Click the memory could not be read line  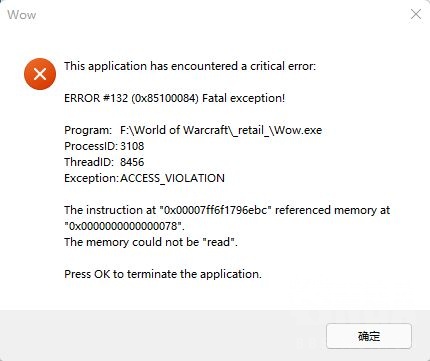pos(151,242)
